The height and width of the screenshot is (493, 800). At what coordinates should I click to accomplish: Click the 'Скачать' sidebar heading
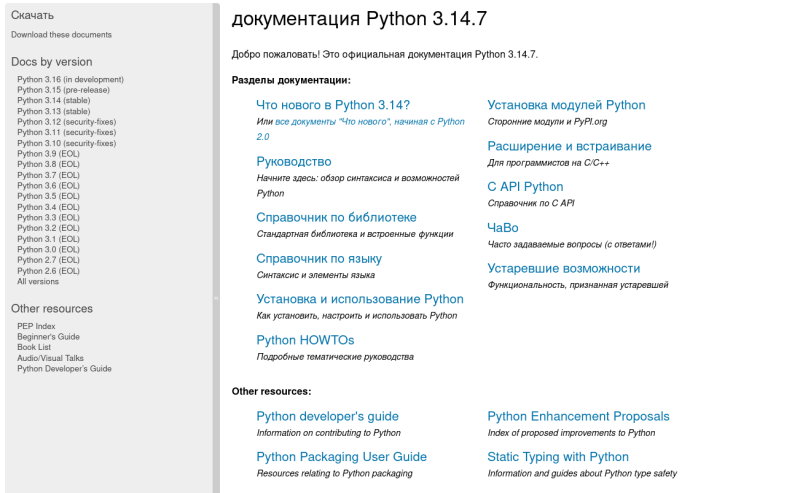tap(32, 15)
